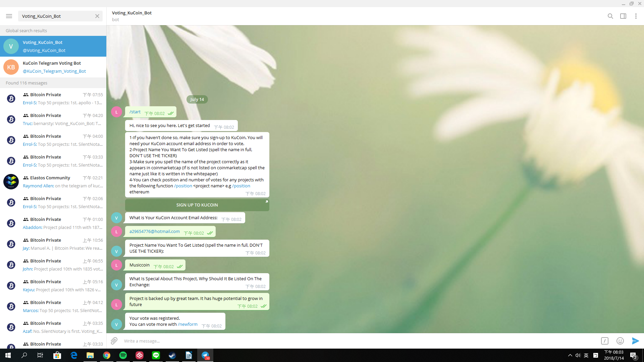The width and height of the screenshot is (644, 362).
Task: Open Windows Action Center notifications
Action: pyautogui.click(x=634, y=355)
